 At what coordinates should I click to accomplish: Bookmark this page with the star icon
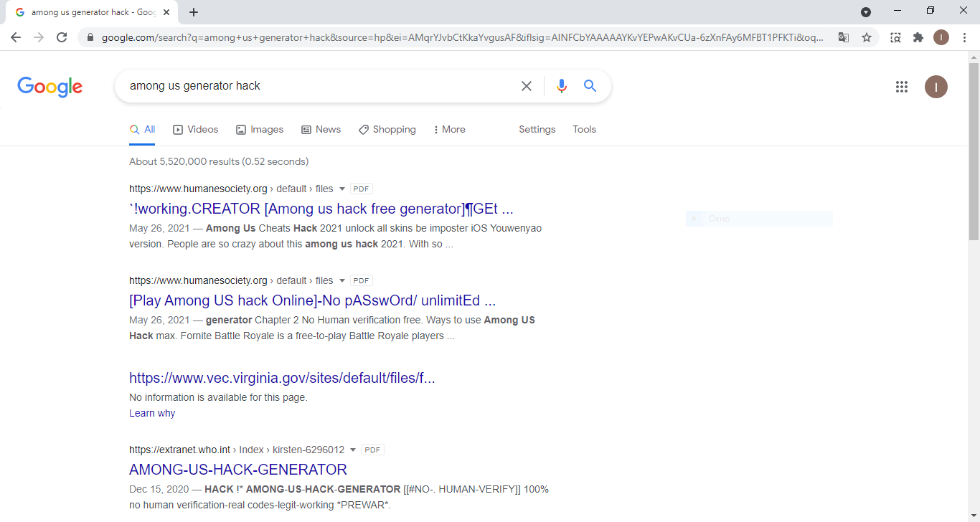tap(867, 37)
